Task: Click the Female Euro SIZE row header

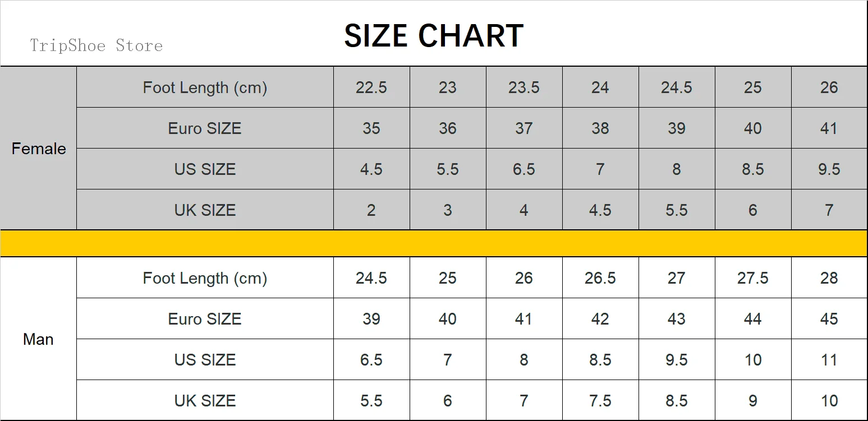Action: 205,128
